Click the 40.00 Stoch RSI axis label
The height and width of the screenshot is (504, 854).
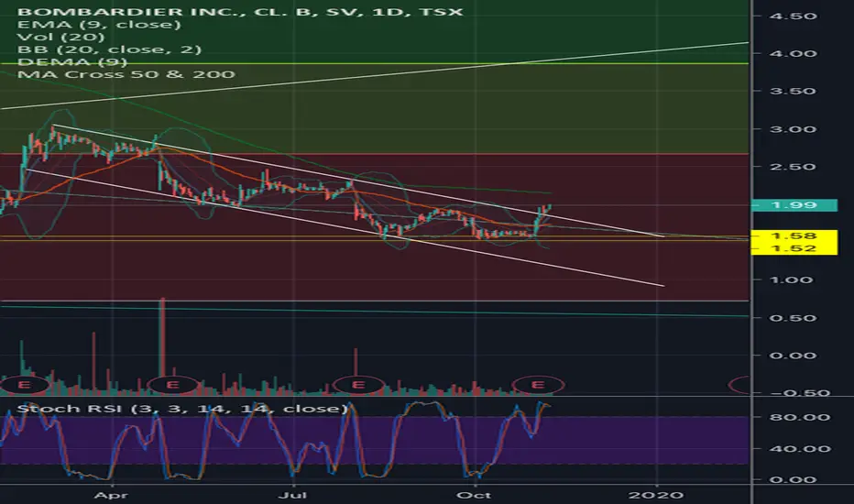tap(800, 449)
